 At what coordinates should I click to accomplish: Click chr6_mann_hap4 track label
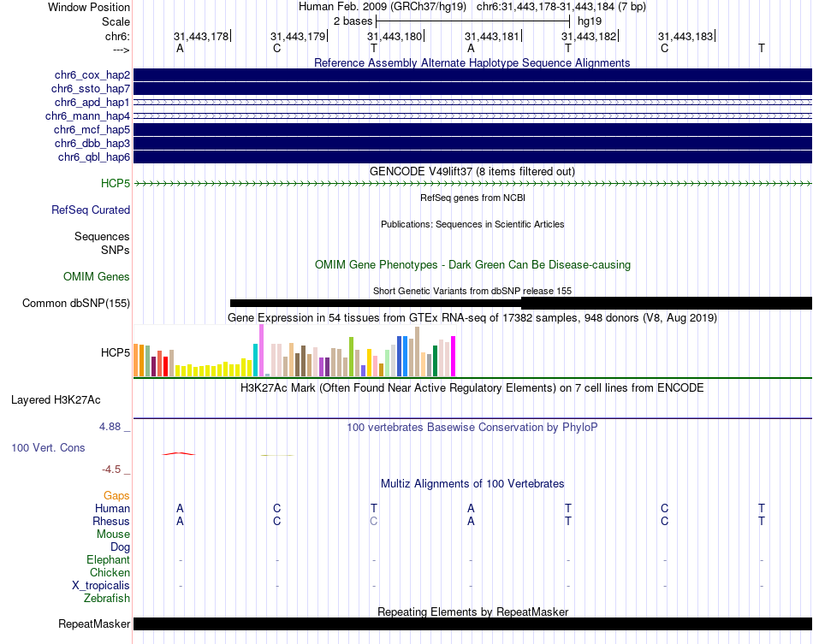pyautogui.click(x=87, y=116)
